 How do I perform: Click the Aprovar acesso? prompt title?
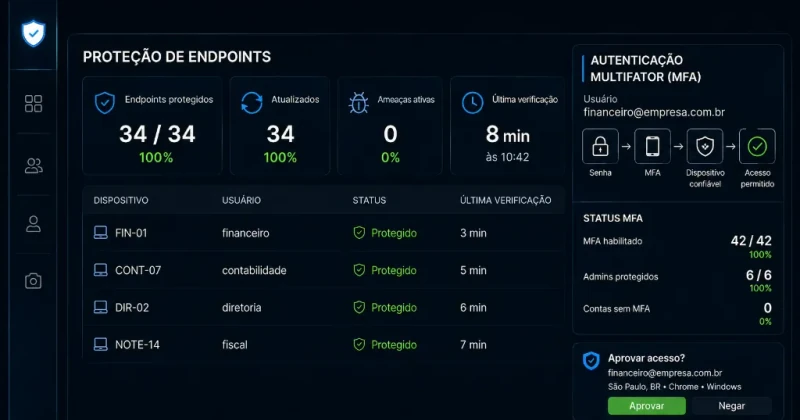point(646,358)
